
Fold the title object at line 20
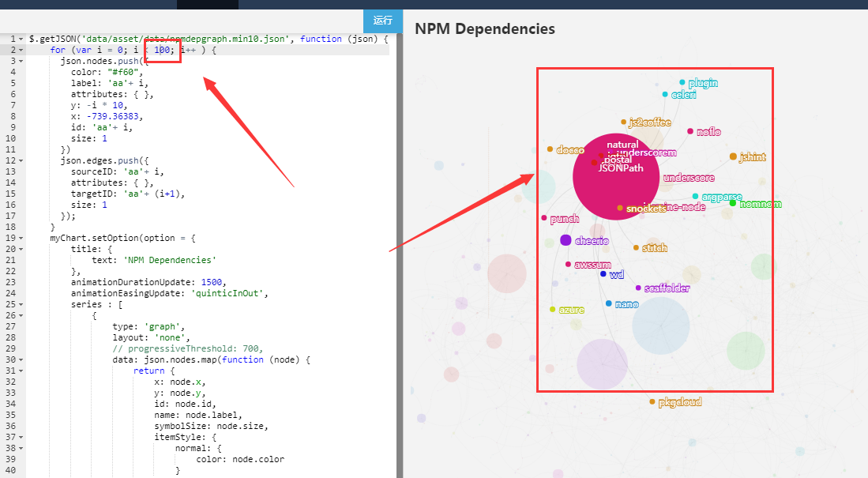click(21, 249)
